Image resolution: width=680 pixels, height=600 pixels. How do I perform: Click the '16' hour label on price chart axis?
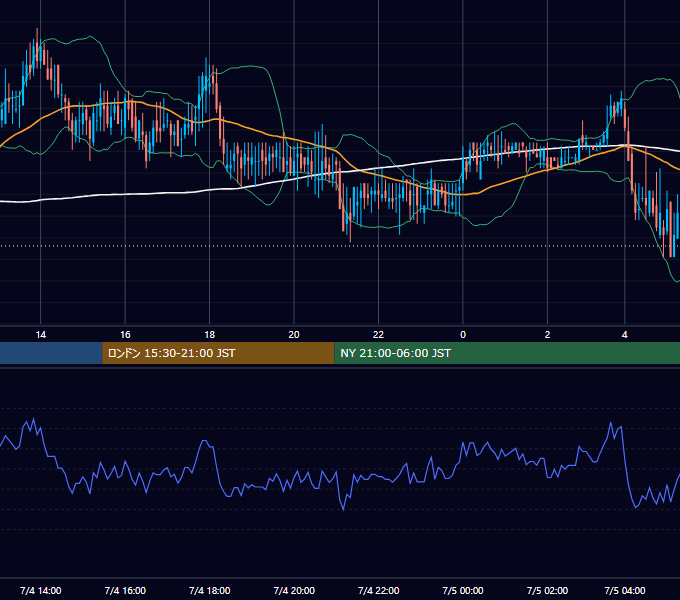tap(125, 335)
